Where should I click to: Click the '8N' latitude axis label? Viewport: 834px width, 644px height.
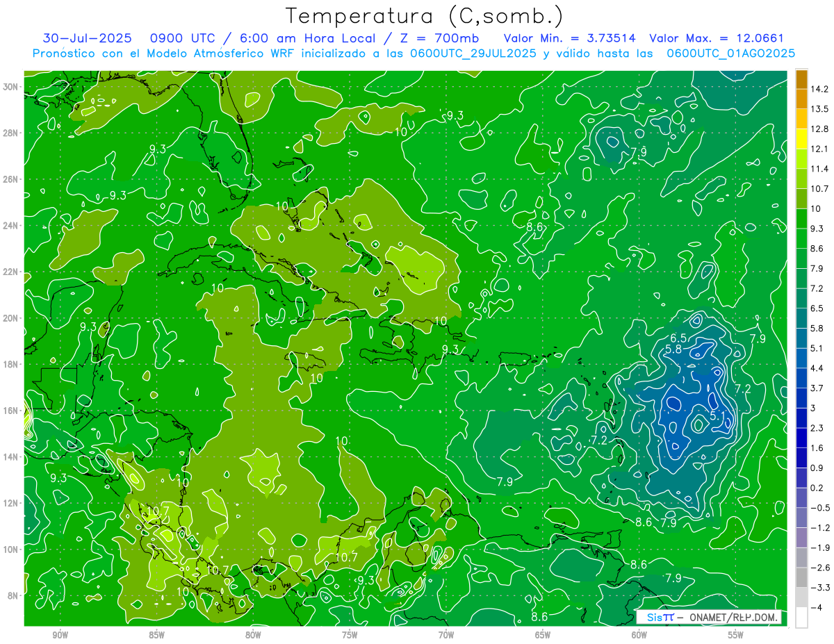14,595
